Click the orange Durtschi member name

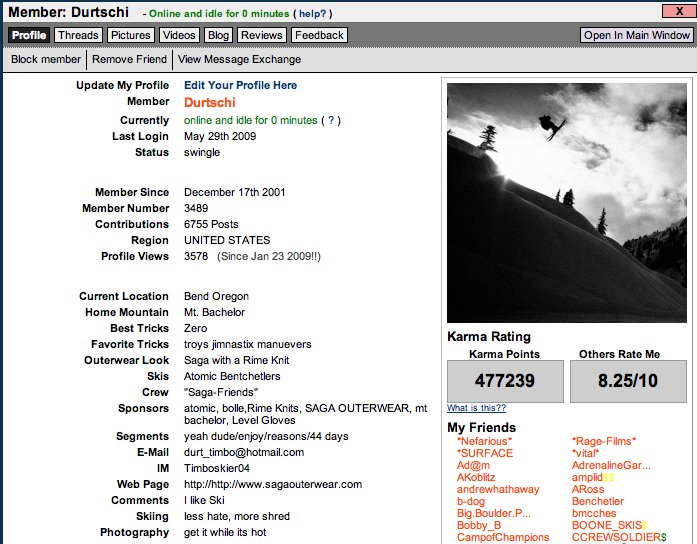(210, 103)
